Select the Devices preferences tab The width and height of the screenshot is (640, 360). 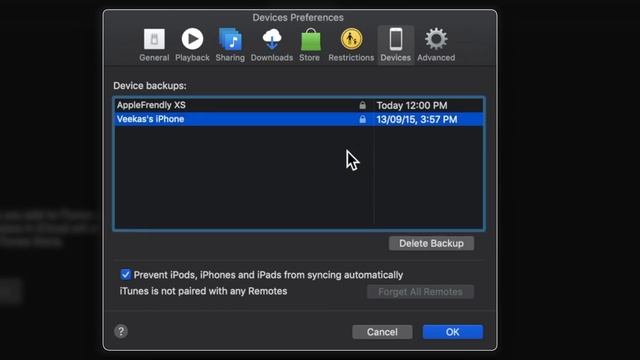tap(396, 45)
